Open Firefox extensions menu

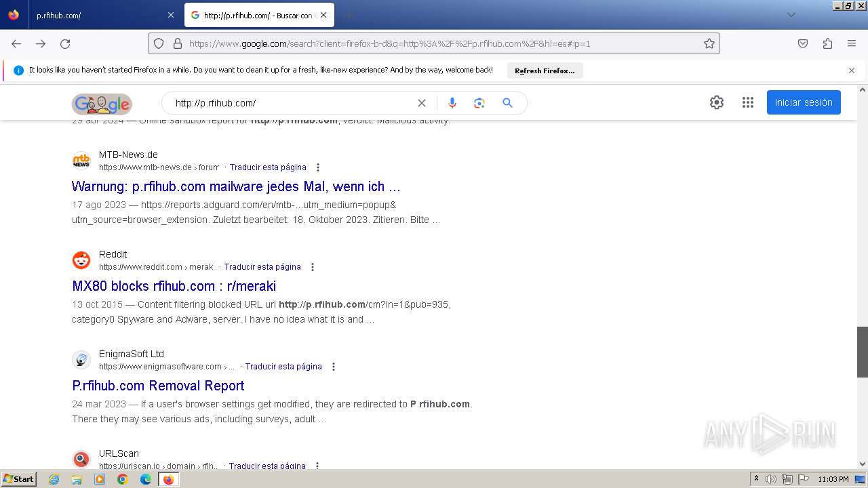(827, 43)
